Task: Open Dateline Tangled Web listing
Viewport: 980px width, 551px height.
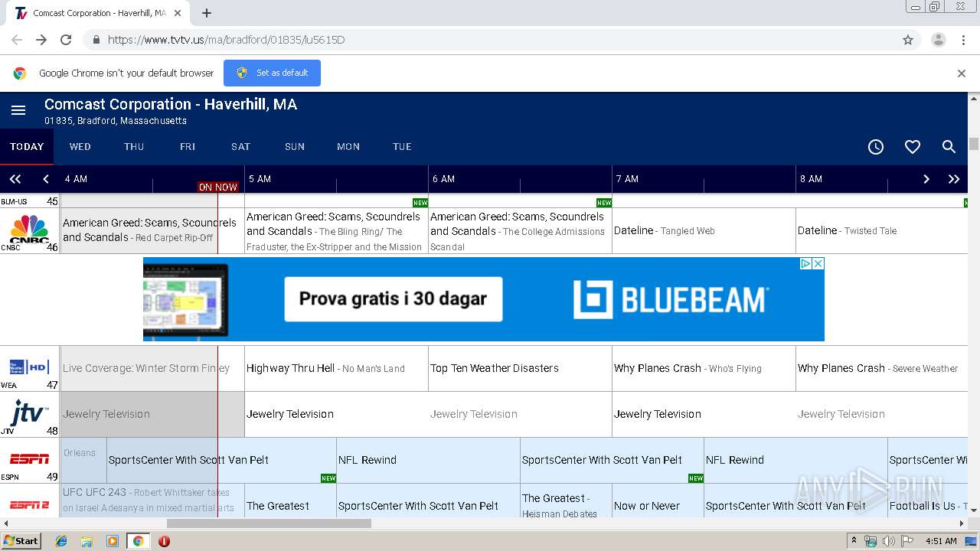Action: tap(704, 230)
